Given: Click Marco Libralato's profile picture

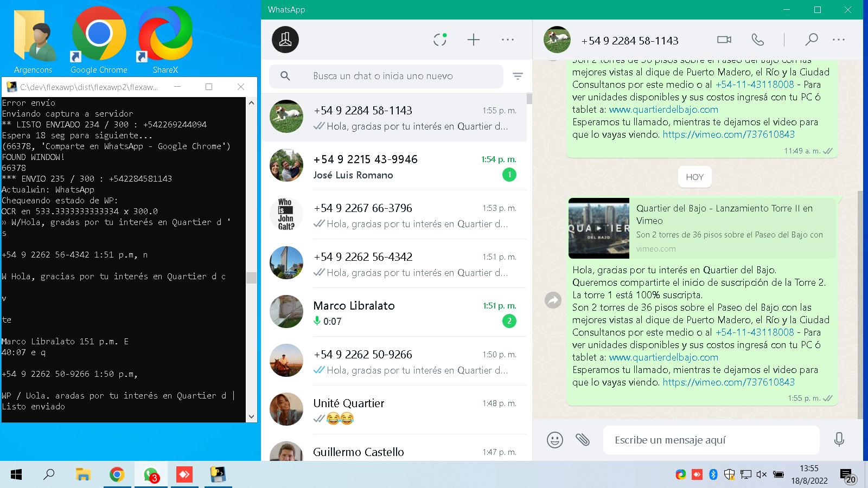Looking at the screenshot, I should point(286,312).
